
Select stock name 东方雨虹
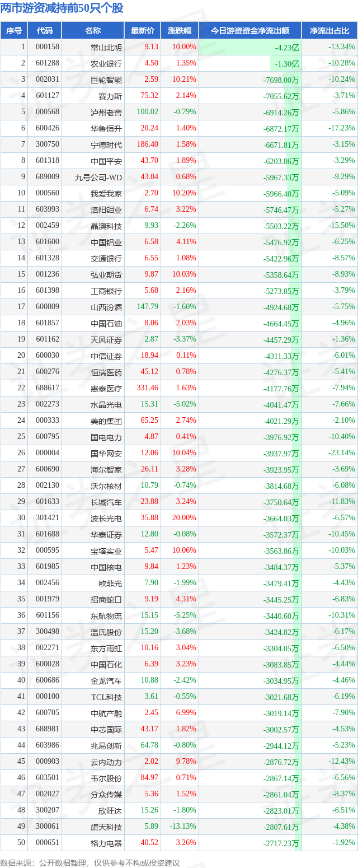click(x=106, y=648)
